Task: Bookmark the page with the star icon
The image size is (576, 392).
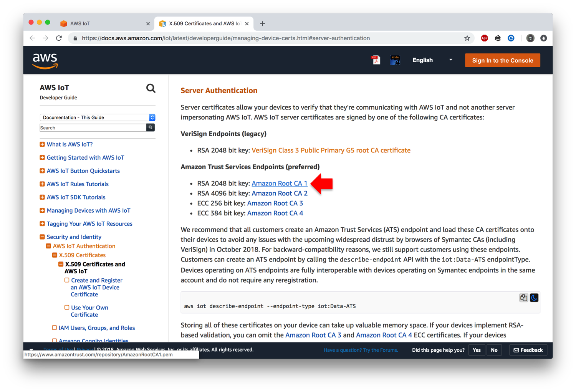Action: coord(467,38)
